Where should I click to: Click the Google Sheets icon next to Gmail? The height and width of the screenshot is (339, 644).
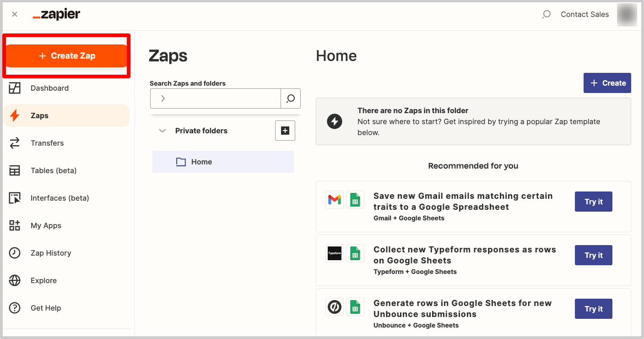click(x=355, y=200)
